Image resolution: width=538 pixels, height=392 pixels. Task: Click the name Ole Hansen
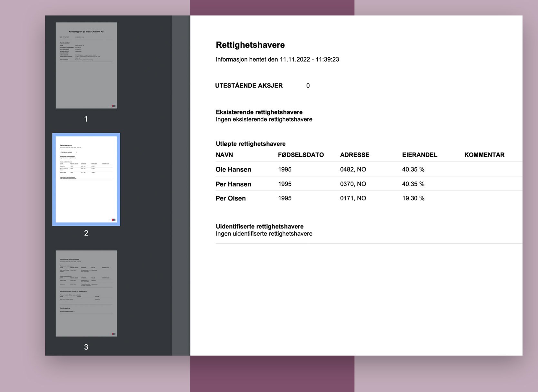click(x=234, y=169)
